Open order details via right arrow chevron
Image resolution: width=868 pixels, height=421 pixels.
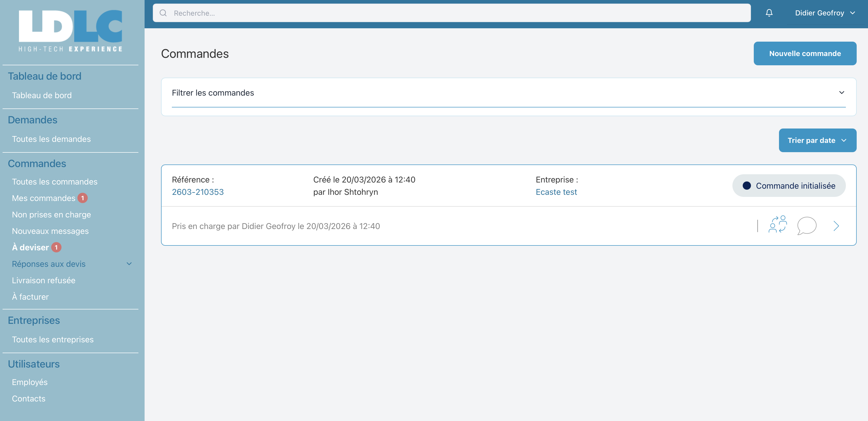pos(836,226)
